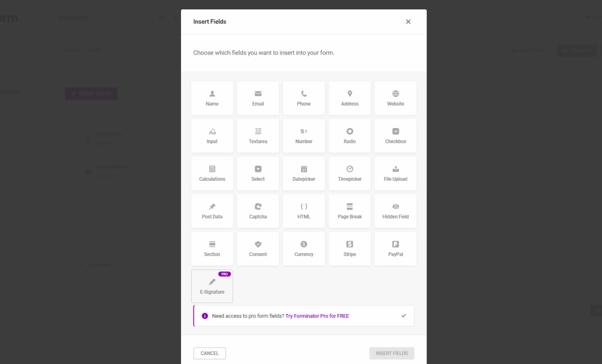Pick the Radio field type
Screen dimensions: 602x364
[x=350, y=136]
